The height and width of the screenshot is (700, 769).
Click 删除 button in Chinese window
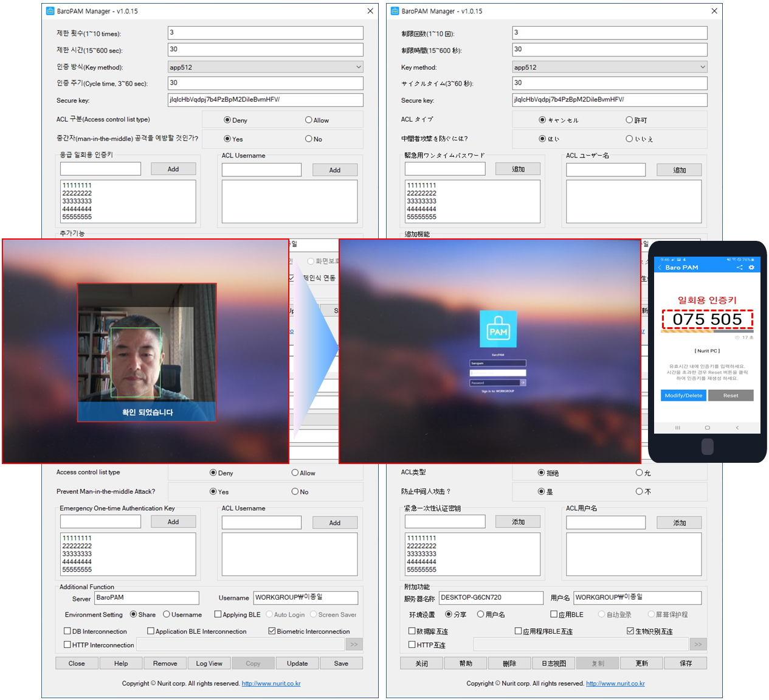click(x=509, y=664)
